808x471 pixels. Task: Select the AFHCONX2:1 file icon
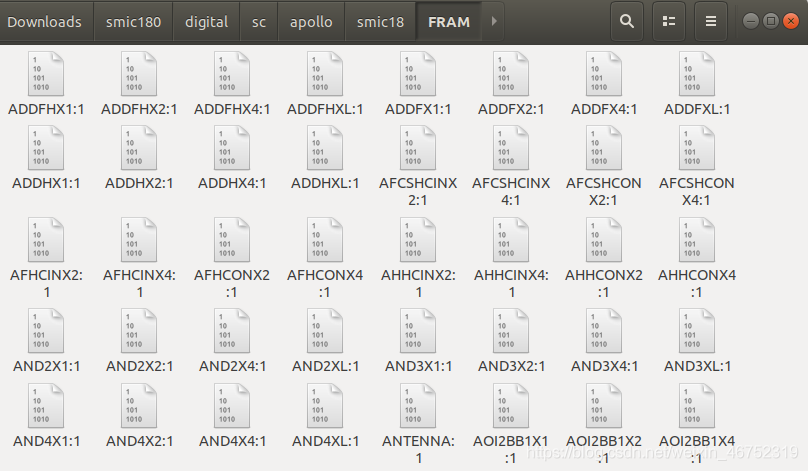click(x=232, y=240)
